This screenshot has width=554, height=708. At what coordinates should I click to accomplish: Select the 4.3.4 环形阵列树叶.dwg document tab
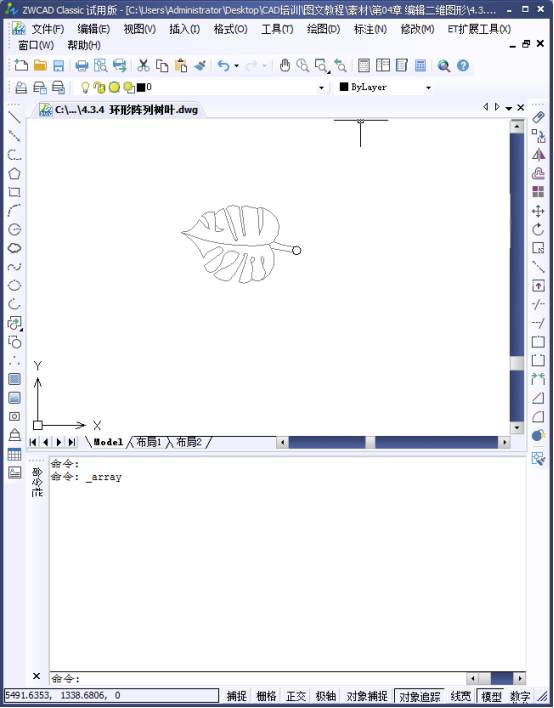point(119,110)
